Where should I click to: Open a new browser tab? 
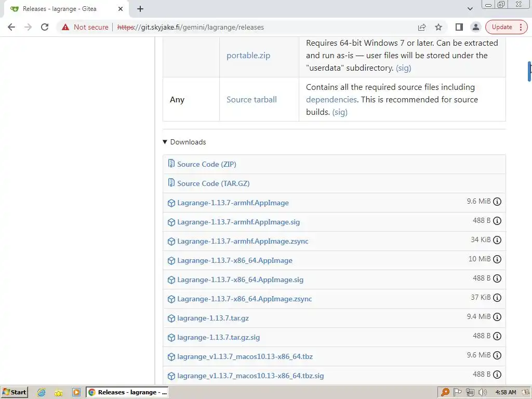click(x=140, y=9)
